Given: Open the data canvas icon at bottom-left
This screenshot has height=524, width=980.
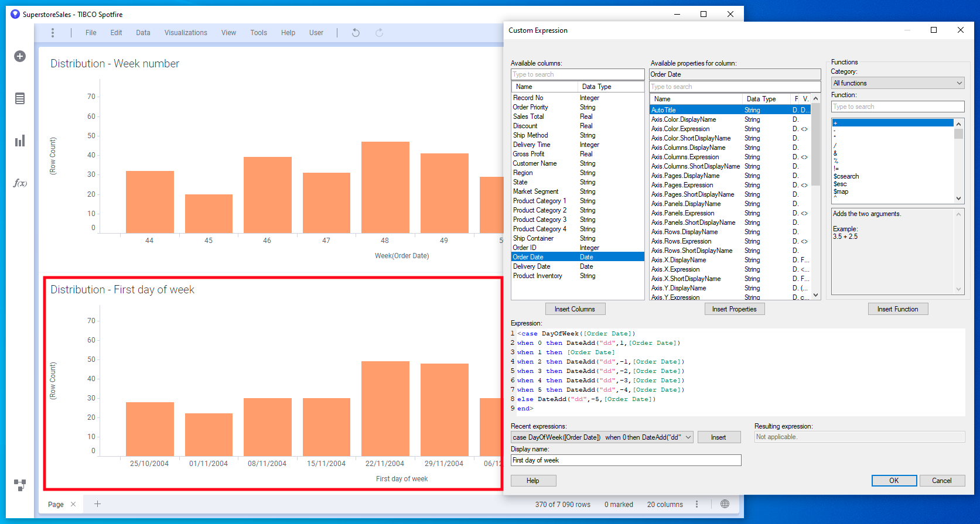Looking at the screenshot, I should (20, 485).
